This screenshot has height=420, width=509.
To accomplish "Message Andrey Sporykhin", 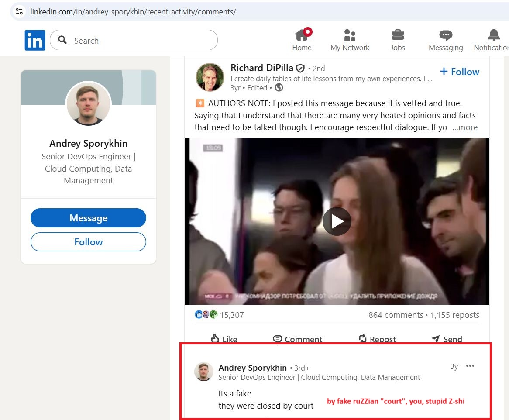I will tap(88, 217).
